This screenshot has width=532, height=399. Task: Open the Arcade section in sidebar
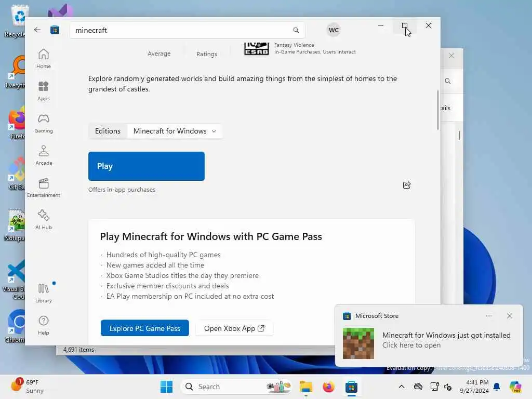tap(44, 155)
